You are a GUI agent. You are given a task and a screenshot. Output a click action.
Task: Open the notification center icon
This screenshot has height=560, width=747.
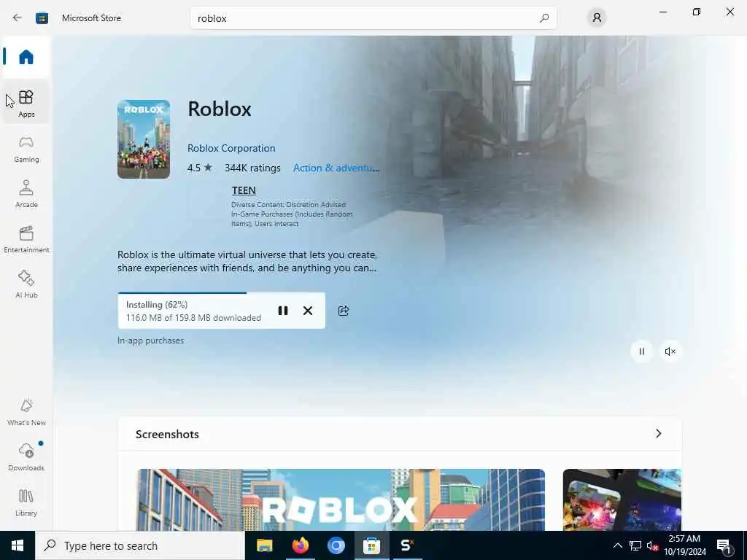point(724,545)
